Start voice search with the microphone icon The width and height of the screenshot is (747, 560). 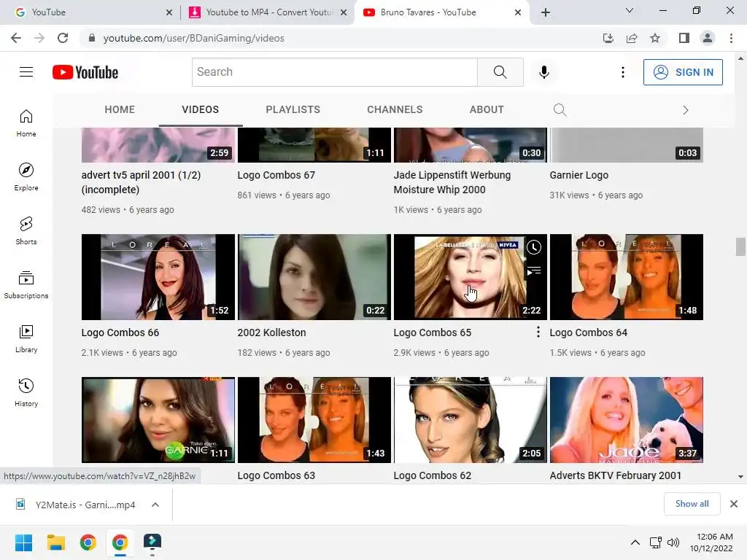pyautogui.click(x=544, y=72)
